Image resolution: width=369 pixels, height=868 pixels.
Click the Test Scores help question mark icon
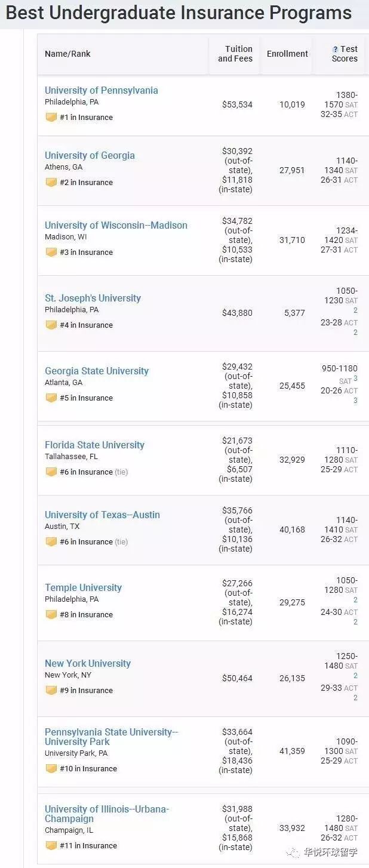[x=336, y=50]
